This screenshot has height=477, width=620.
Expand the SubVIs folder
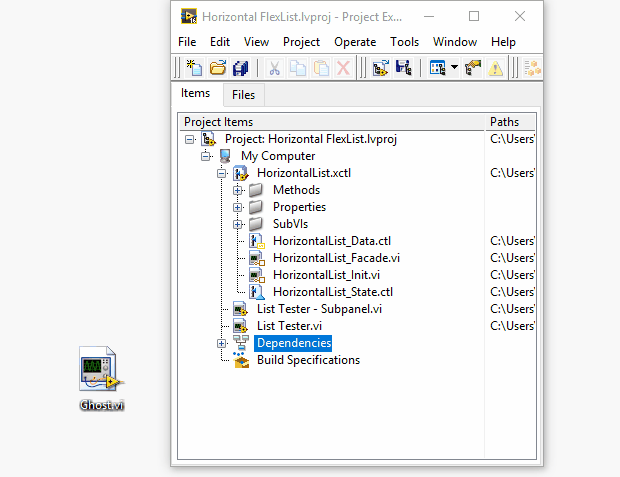coord(238,224)
